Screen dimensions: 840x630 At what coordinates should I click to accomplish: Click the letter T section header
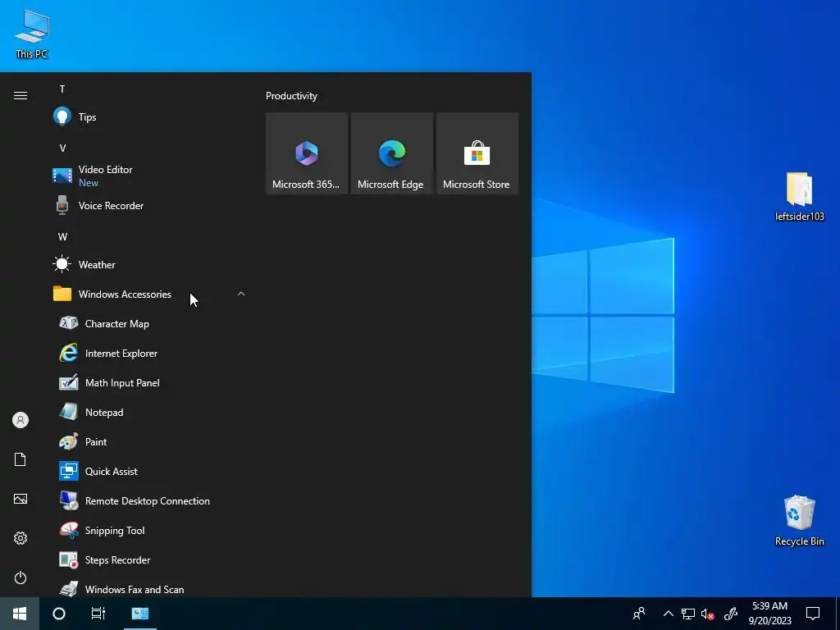(x=62, y=89)
